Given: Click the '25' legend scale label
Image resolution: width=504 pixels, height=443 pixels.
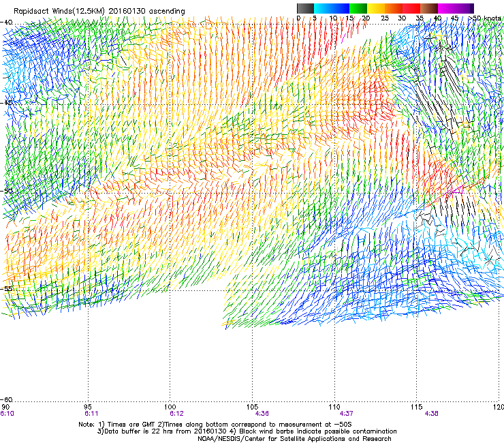Looking at the screenshot, I should 384,18.
